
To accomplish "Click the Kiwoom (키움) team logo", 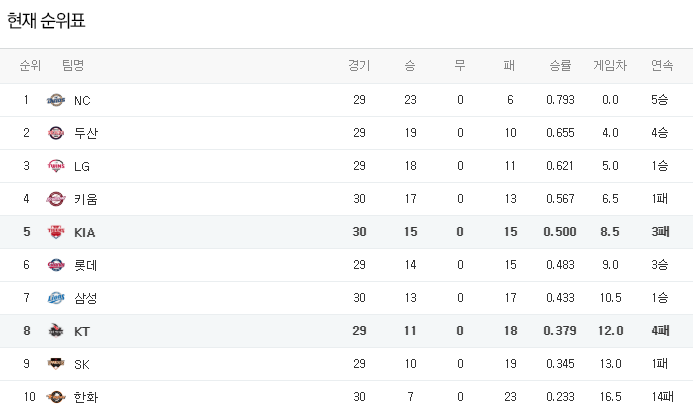I will point(56,199).
